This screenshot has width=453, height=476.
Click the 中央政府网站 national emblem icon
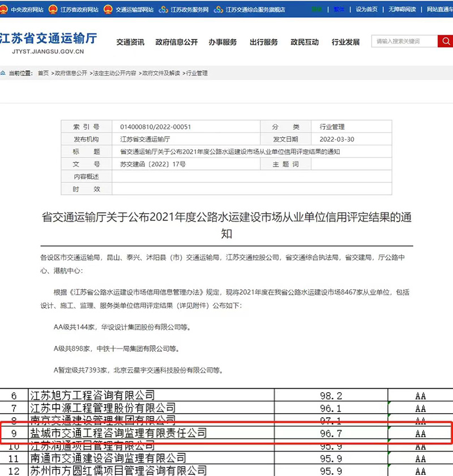tap(5, 10)
